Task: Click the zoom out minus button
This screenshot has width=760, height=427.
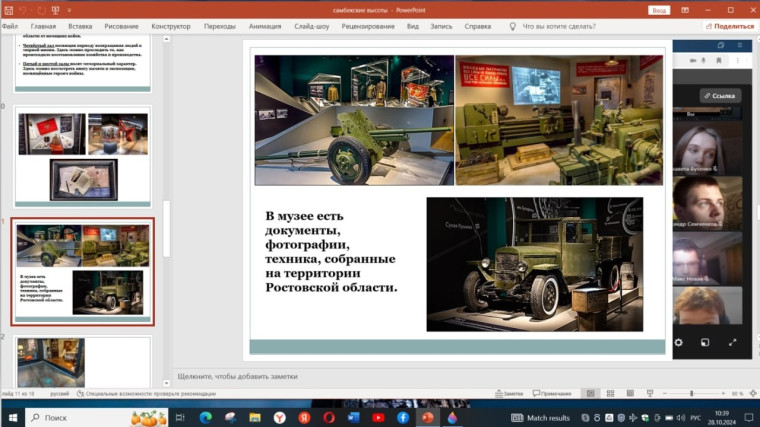Action: 665,394
